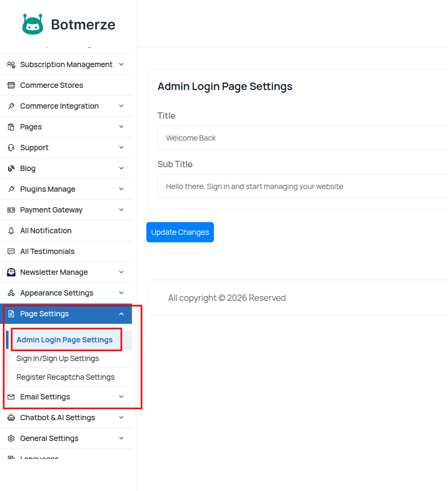448x491 pixels.
Task: Click the Update Changes button
Action: pos(180,232)
